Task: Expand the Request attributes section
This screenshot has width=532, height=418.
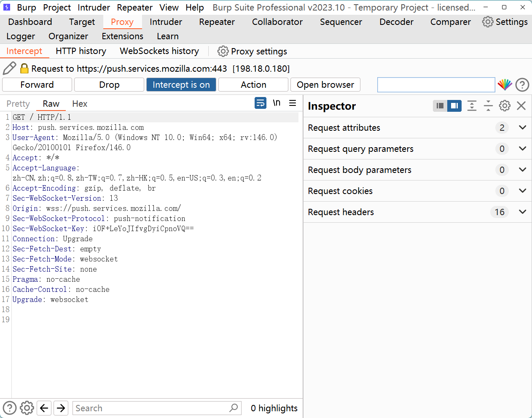Action: coord(417,128)
